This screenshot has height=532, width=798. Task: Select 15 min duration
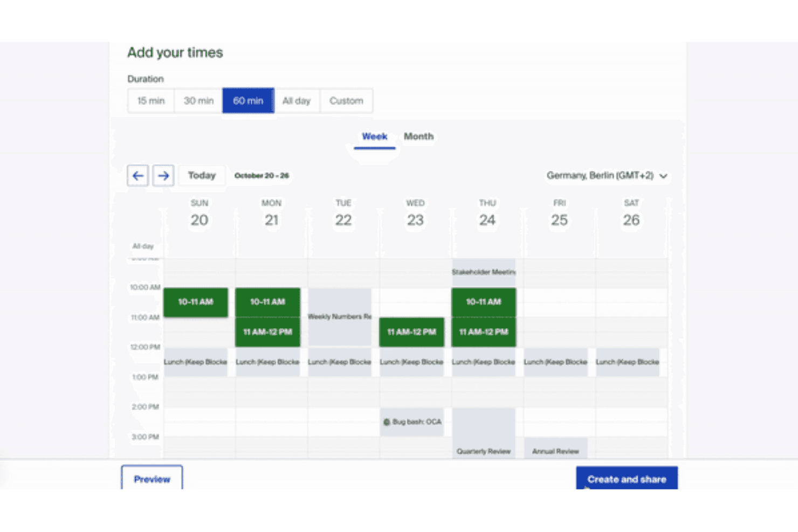pyautogui.click(x=151, y=101)
